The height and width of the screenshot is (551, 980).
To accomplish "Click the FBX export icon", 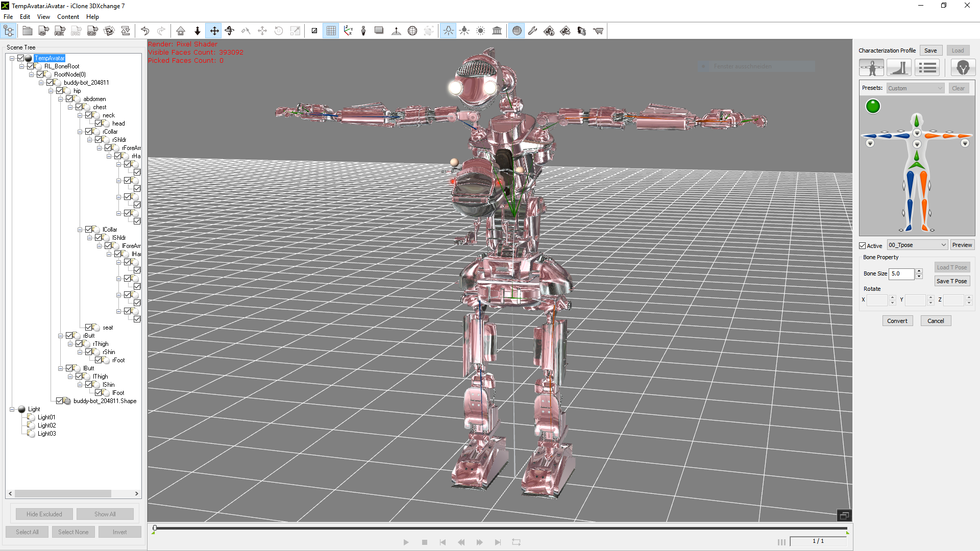I will click(60, 31).
